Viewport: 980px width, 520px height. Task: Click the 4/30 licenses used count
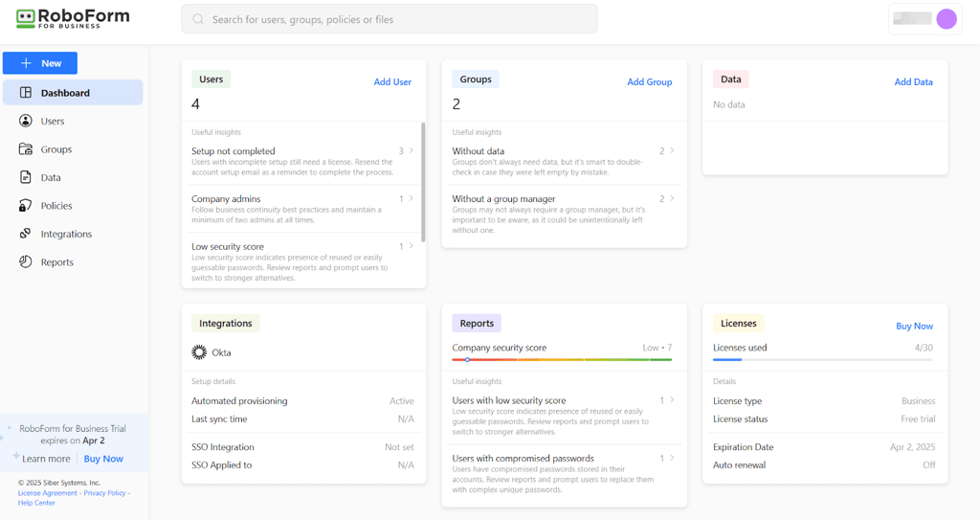(x=924, y=348)
